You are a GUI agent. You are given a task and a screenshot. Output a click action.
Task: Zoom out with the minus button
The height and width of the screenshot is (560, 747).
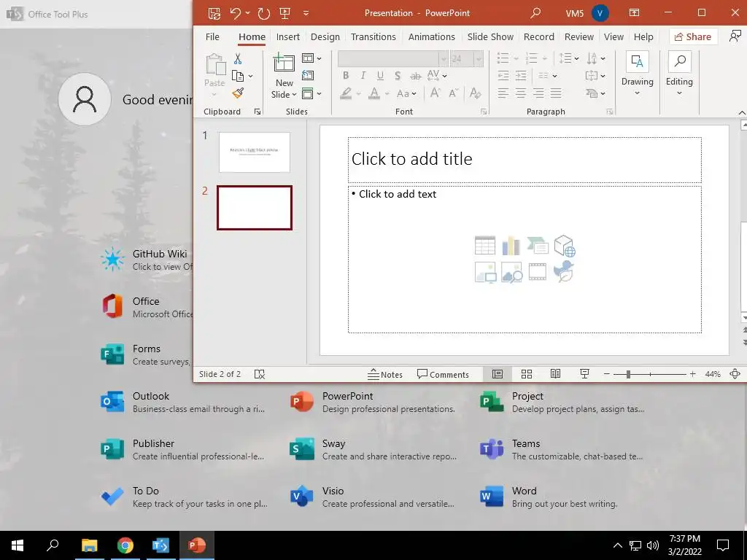(606, 374)
